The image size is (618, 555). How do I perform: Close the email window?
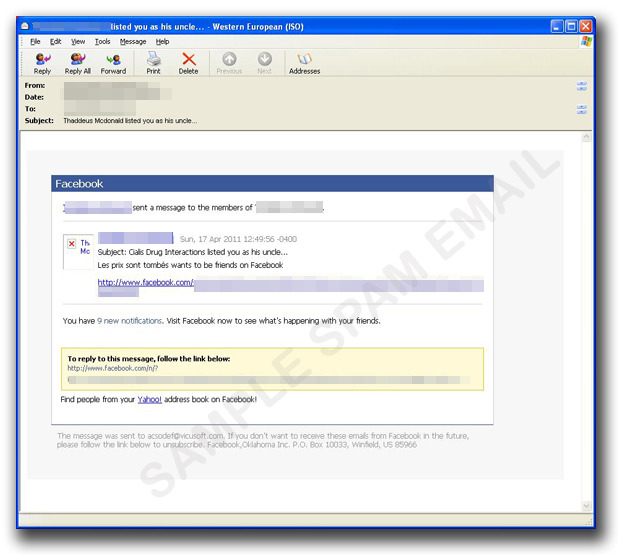pyautogui.click(x=586, y=26)
